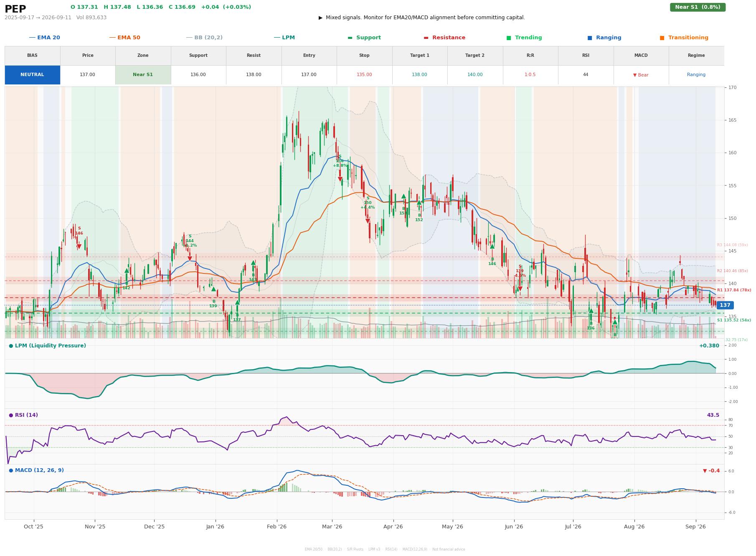The image size is (756, 556).
Task: Click the Vol 893,633 text
Action: pos(91,18)
